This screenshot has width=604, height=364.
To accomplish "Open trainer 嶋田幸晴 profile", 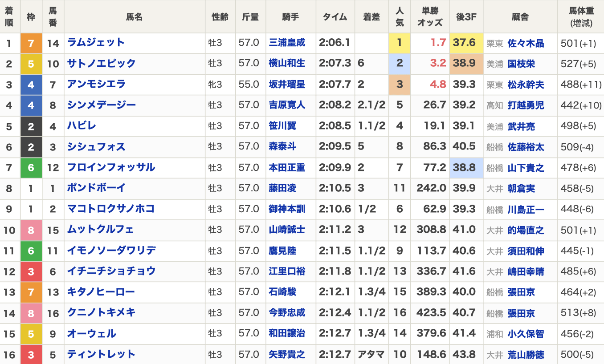I will [x=526, y=272].
